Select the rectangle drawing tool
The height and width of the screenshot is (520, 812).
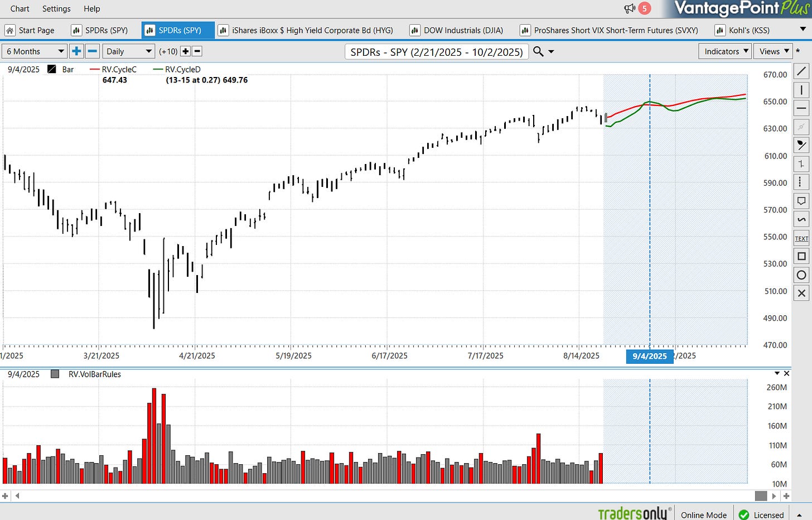(801, 256)
